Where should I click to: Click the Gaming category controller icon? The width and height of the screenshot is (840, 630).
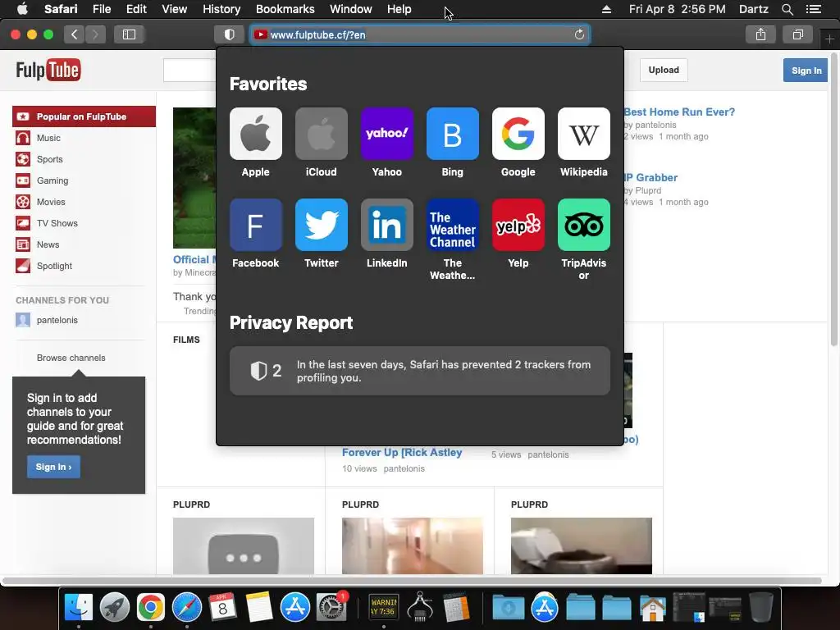coord(23,180)
